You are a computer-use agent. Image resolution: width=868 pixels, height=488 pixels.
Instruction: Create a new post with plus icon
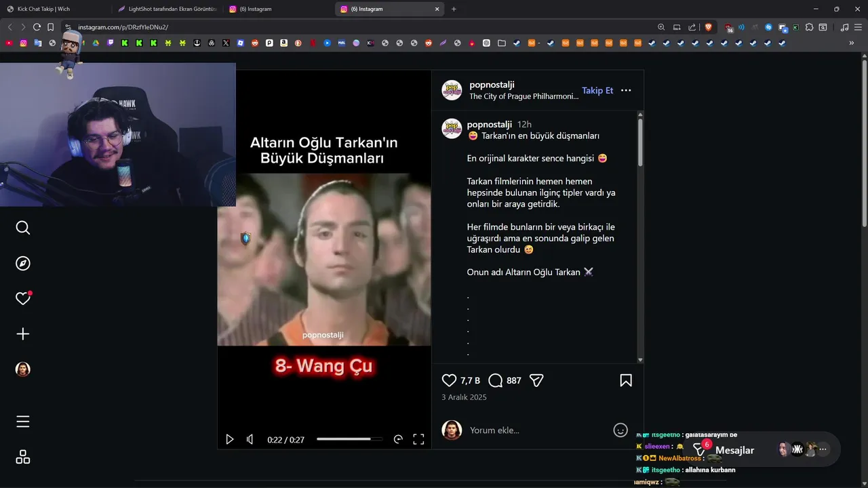[23, 334]
